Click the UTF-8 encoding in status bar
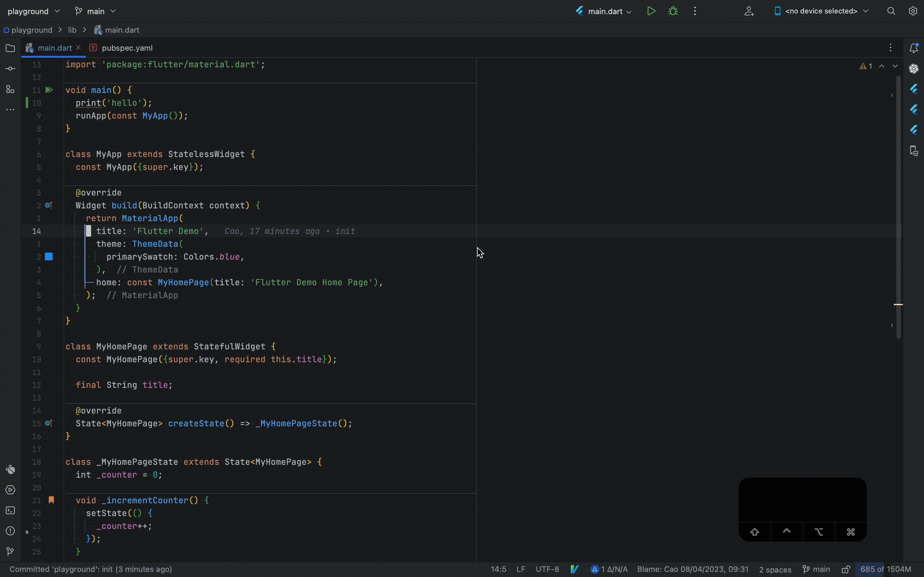Screen dimensions: 924x577 pos(547,569)
